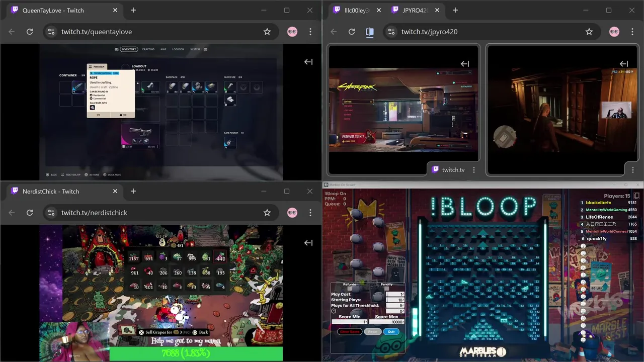Open Chrome menu in QueenTayLove window
The image size is (644, 362).
click(x=310, y=32)
